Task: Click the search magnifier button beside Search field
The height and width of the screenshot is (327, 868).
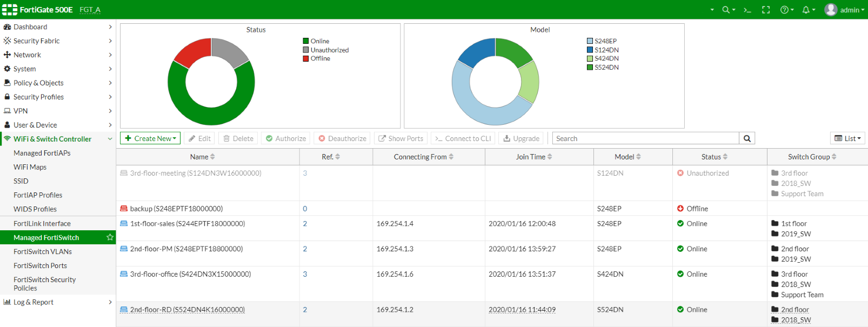Action: [x=747, y=138]
